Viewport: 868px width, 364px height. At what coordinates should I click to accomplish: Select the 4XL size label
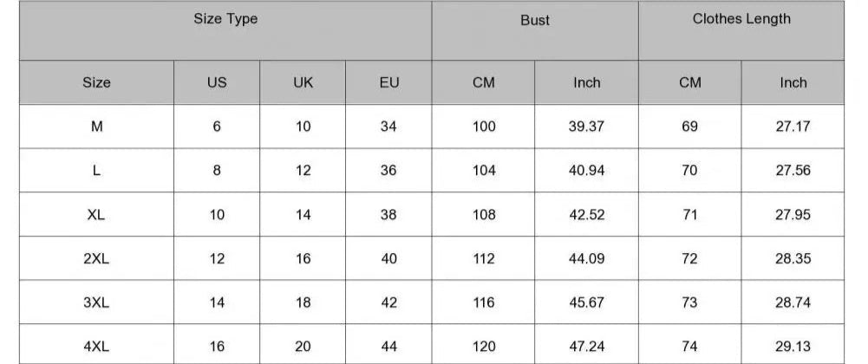point(96,347)
